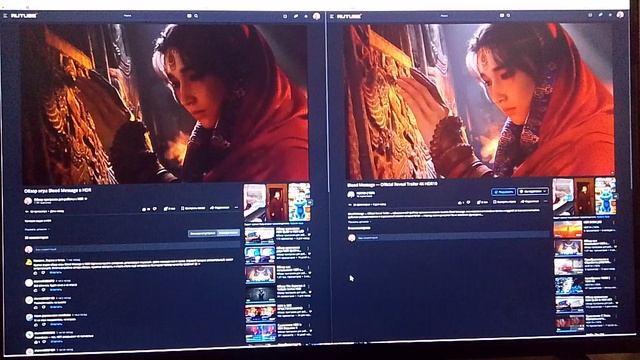The height and width of the screenshot is (360, 640).
Task: Click the RUTUBE logo in the left window
Action: 24,16
